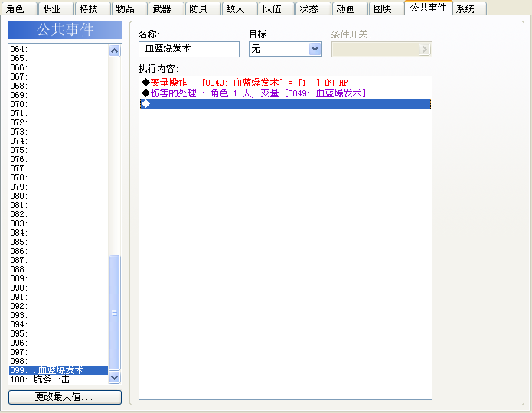
Task: Select list entry 070
Action: click(58, 104)
